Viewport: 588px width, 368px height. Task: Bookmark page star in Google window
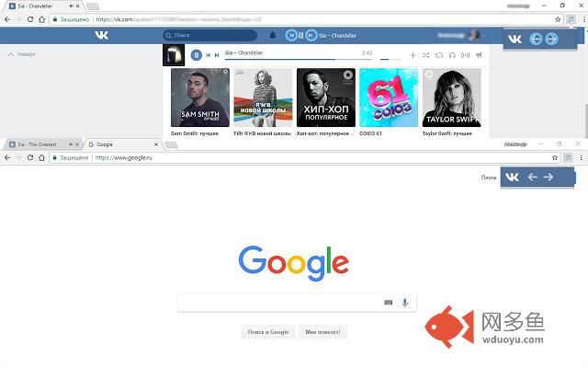tap(555, 157)
